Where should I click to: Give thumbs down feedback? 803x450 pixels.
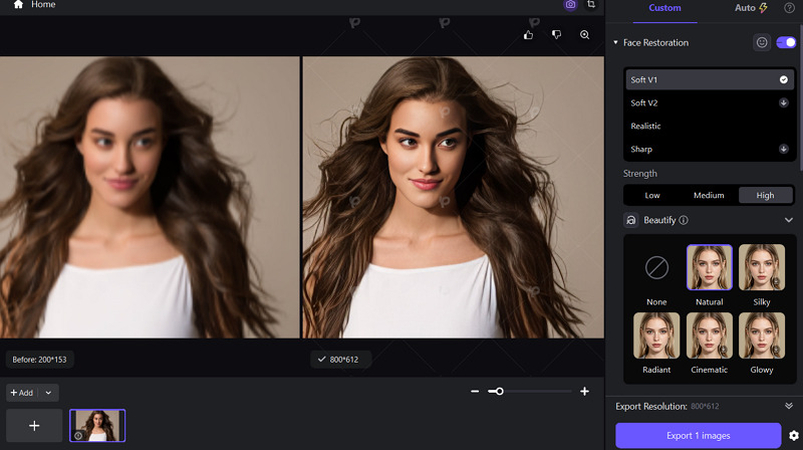[556, 35]
